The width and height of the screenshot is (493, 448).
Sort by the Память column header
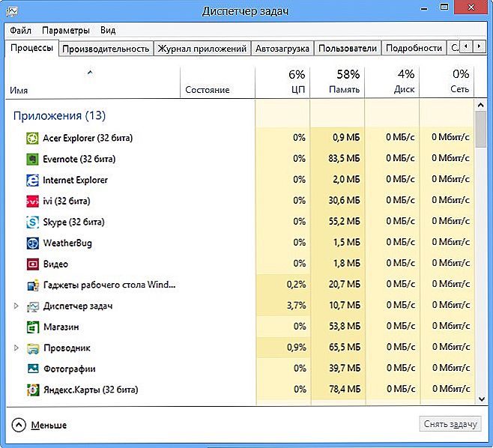tap(337, 82)
